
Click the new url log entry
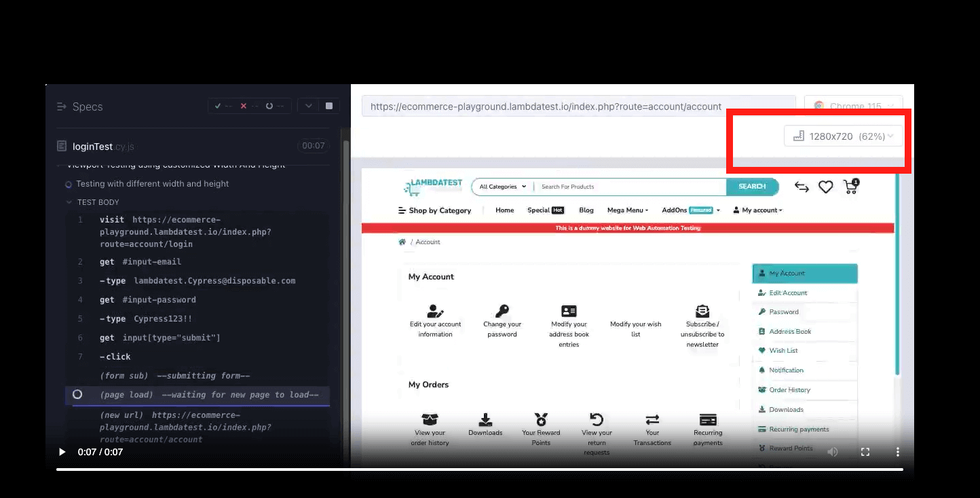click(197, 427)
